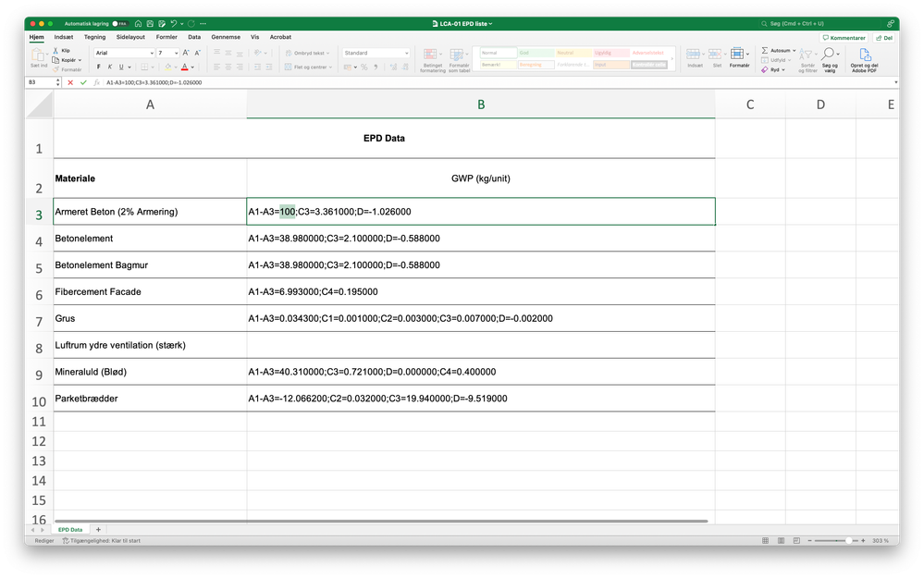The width and height of the screenshot is (924, 578).
Task: Expand font color dropdown arrow
Action: click(192, 68)
